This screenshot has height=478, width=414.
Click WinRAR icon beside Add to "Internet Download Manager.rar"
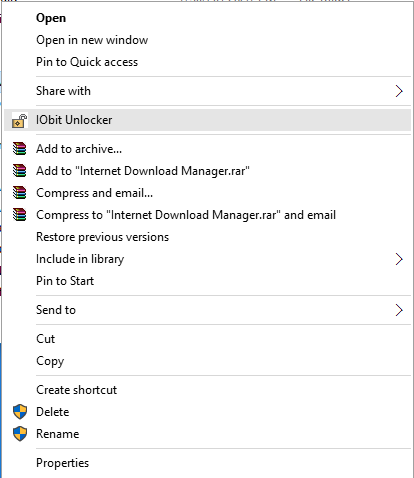[x=20, y=171]
